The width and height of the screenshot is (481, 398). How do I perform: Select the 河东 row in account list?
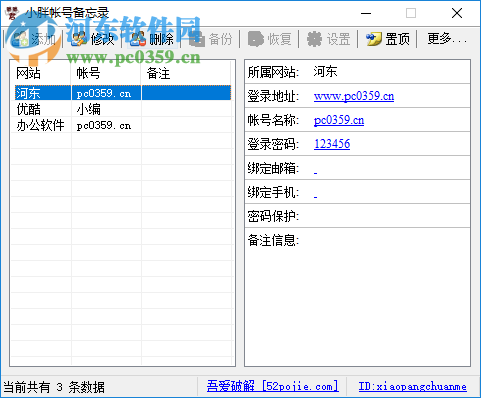point(123,93)
